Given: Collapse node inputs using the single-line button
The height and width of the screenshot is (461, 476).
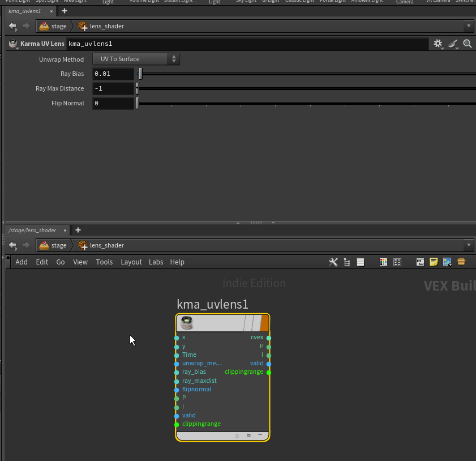Looking at the screenshot, I should coord(260,434).
